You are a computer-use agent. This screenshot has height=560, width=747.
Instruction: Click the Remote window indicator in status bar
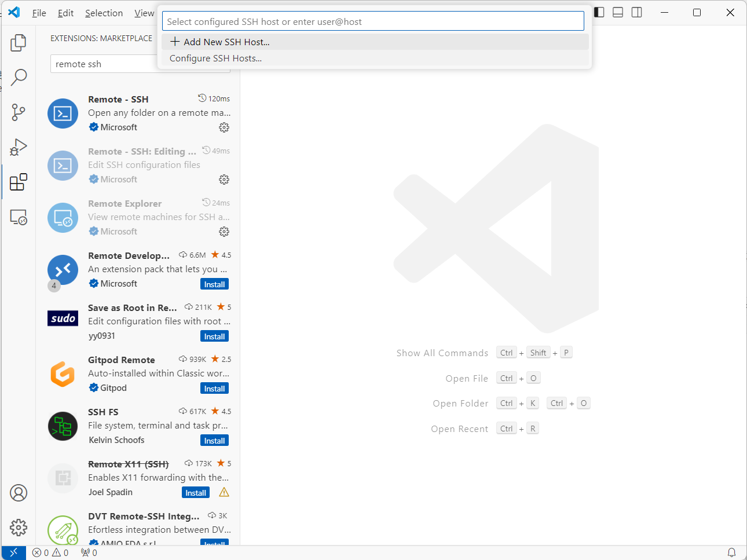pos(14,552)
